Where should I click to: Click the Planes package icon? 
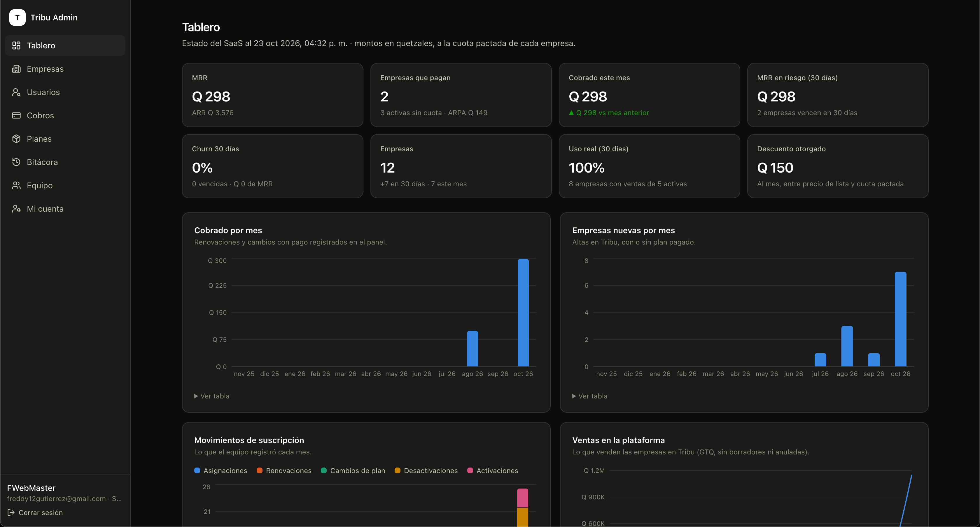(16, 139)
